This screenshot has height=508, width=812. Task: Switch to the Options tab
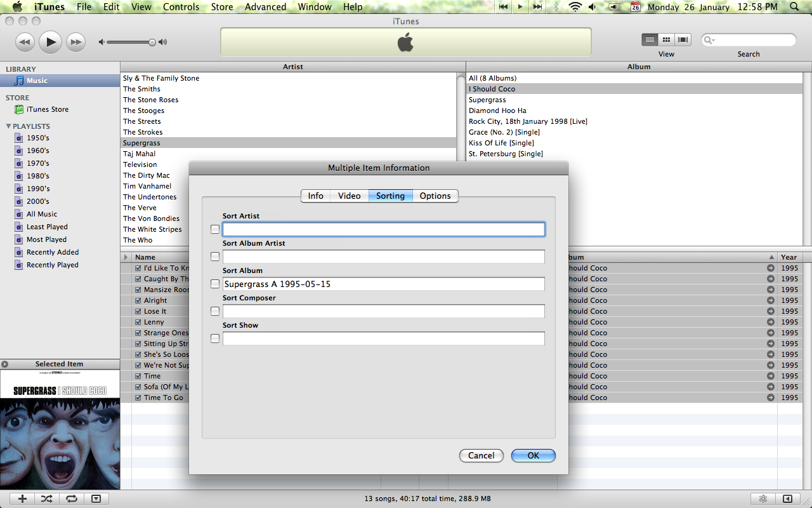(x=435, y=196)
